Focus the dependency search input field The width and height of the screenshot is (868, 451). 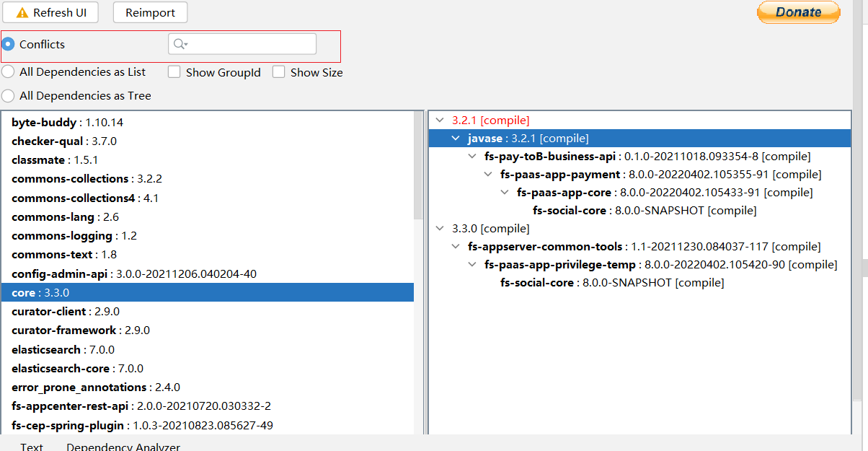242,44
